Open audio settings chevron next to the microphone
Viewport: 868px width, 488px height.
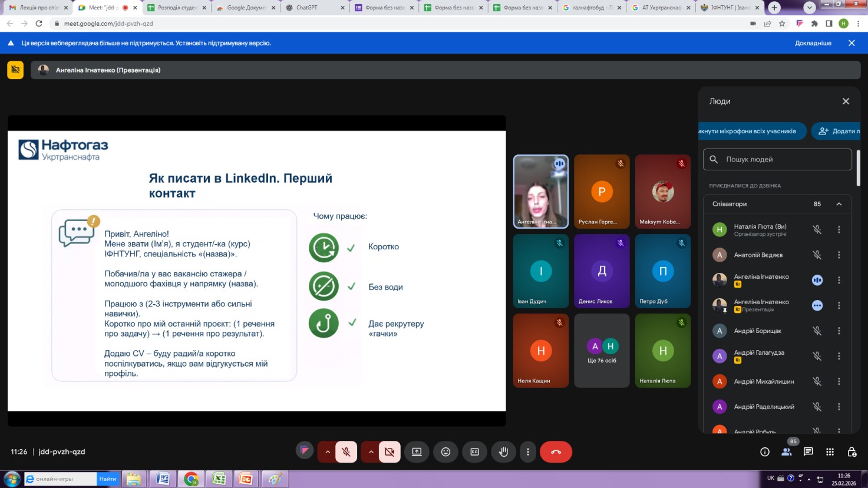[328, 452]
